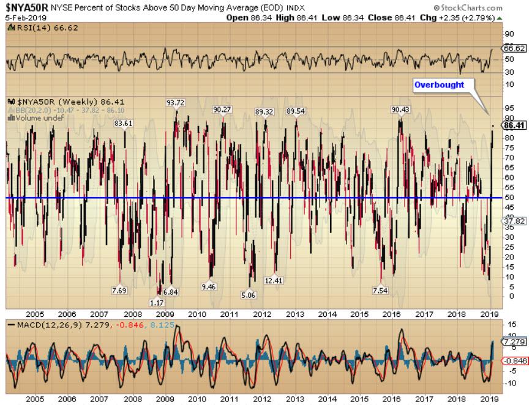This screenshot has width=532, height=405.
Task: Click the 2009 label on main chart axis
Action: point(165,314)
